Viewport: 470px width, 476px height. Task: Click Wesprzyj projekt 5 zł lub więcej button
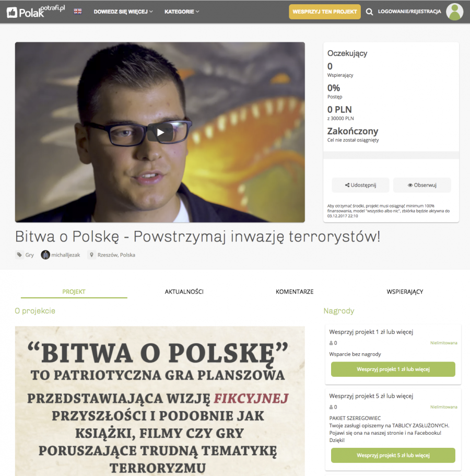point(393,455)
